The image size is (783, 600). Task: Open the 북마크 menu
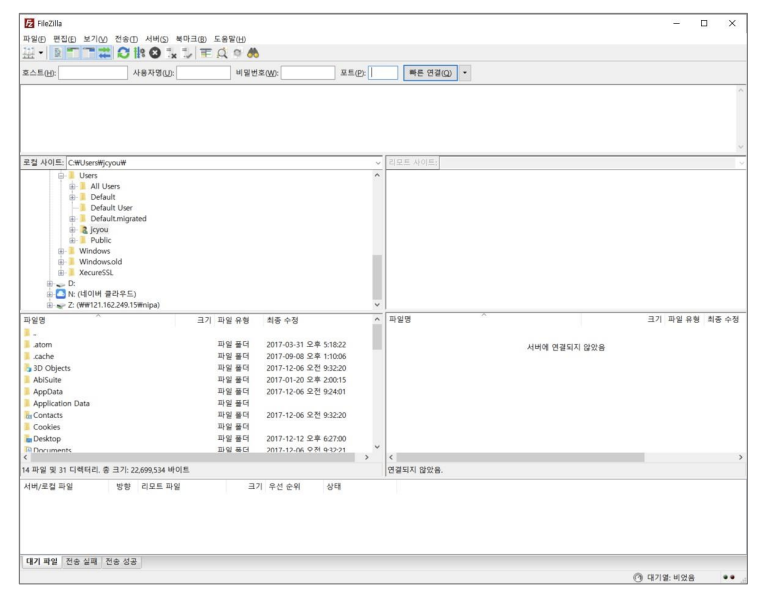[191, 39]
